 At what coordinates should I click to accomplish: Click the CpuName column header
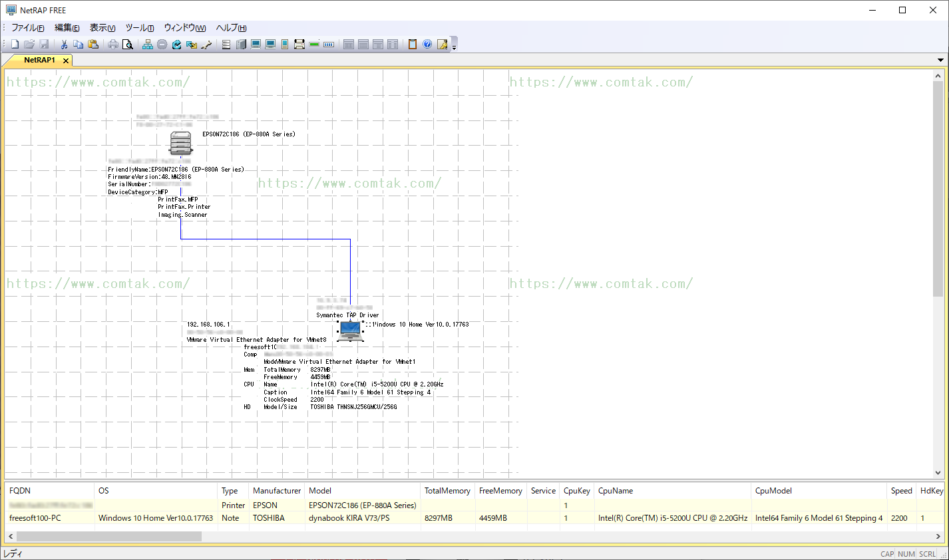pyautogui.click(x=673, y=491)
